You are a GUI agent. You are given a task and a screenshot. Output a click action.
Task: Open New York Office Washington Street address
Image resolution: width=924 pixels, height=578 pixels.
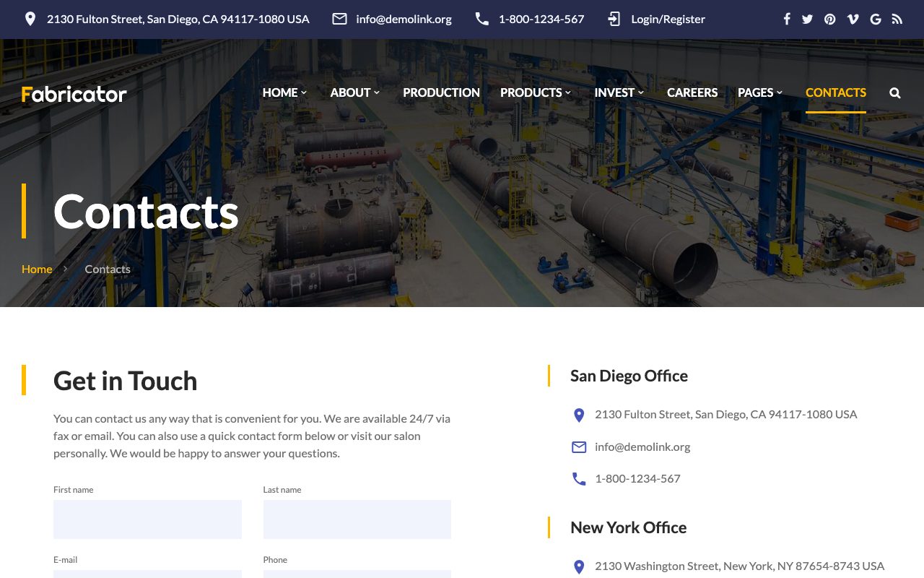(739, 566)
